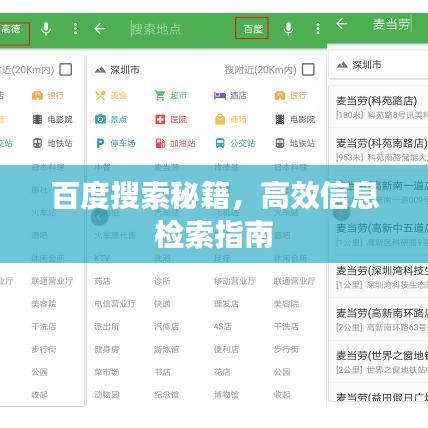This screenshot has width=428, height=428.
Task: Select the 便利店 category
Action: [x=226, y=349]
